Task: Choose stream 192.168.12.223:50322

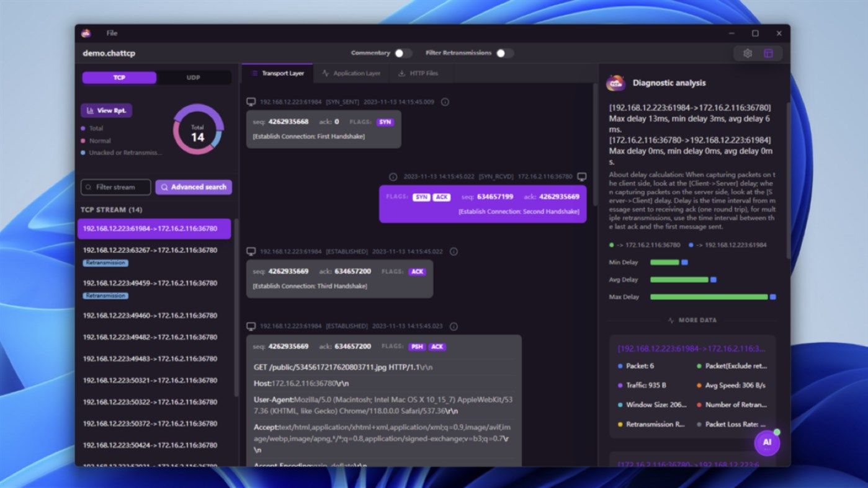Action: click(154, 402)
